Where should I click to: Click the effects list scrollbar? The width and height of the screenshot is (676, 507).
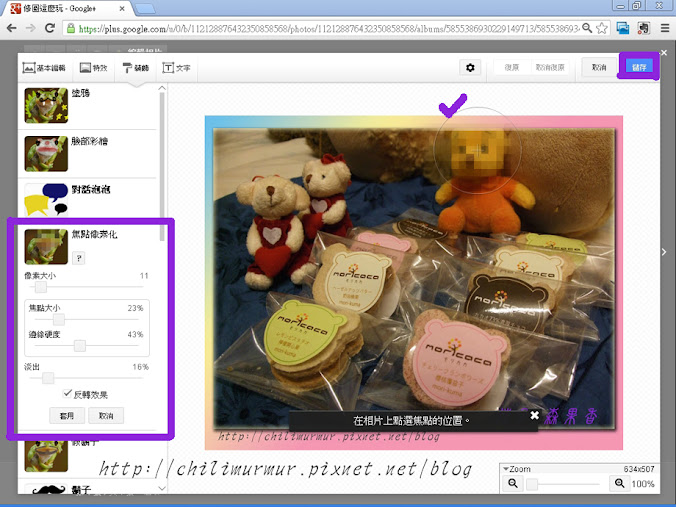point(162,164)
